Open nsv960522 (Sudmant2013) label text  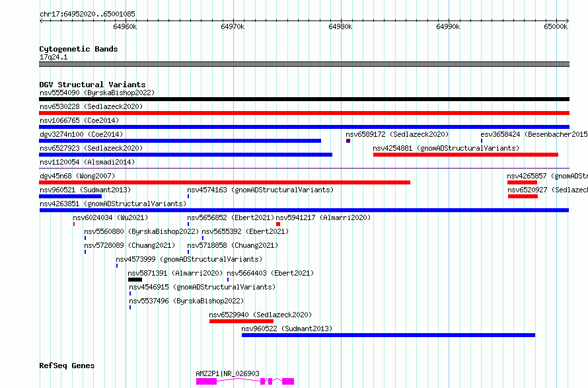287,329
